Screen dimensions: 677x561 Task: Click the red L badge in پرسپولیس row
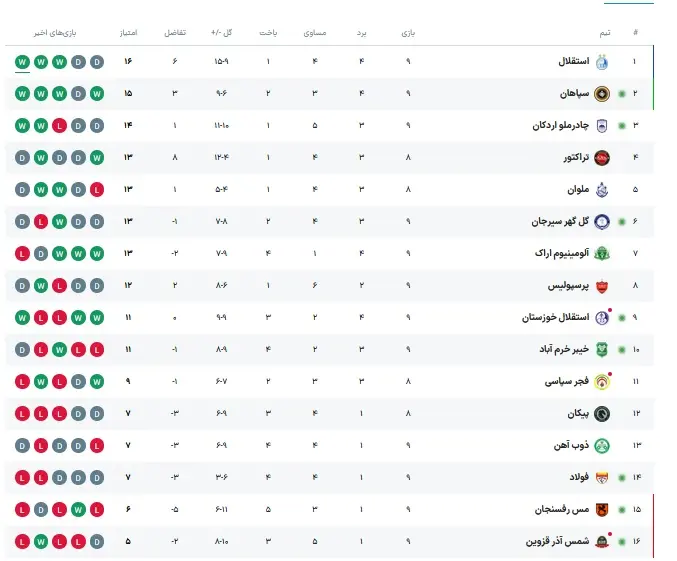click(x=60, y=286)
